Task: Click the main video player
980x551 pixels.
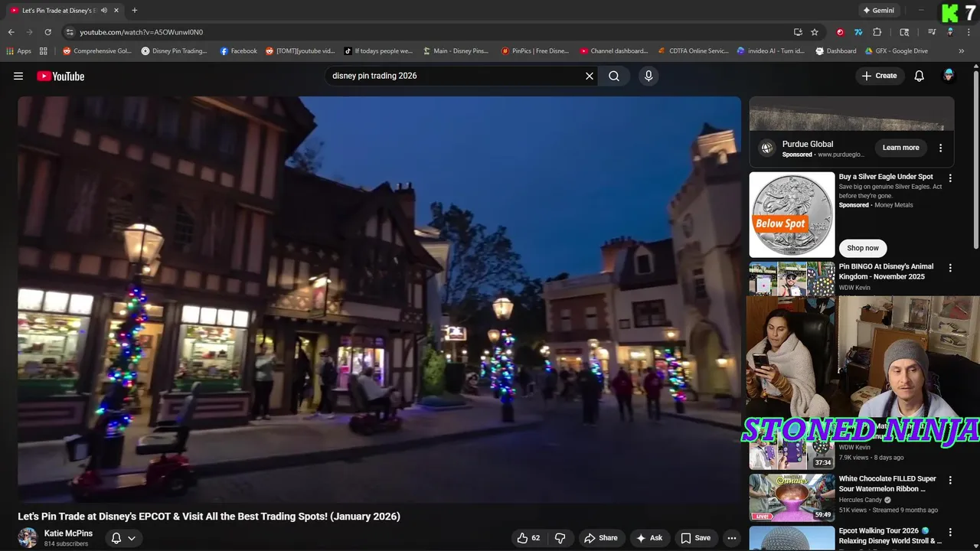Action: pos(379,299)
